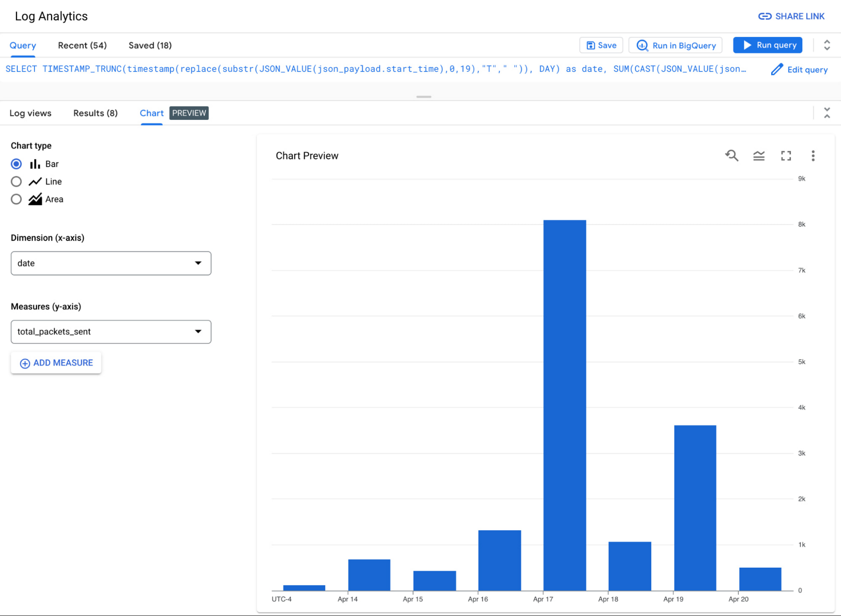The width and height of the screenshot is (841, 616).
Task: Click the Apr 20 bar in chart
Action: pos(760,579)
